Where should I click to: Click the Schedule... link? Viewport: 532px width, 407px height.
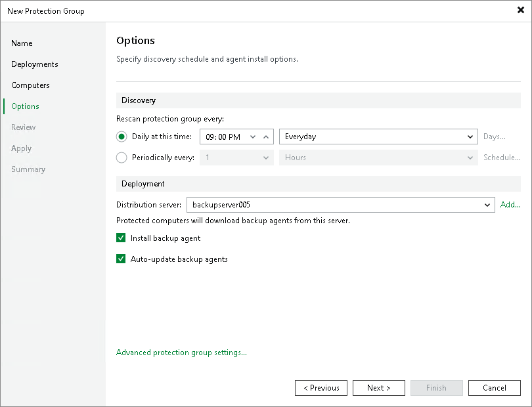point(502,158)
